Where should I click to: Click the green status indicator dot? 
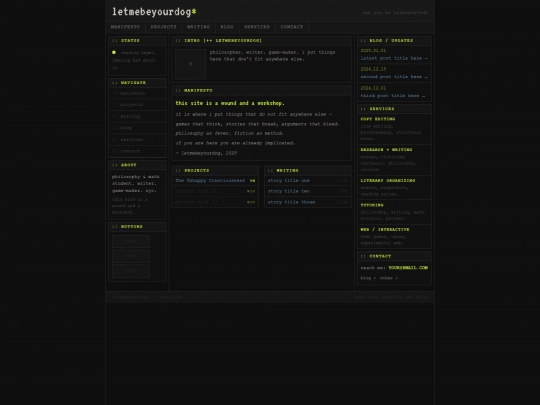114,52
